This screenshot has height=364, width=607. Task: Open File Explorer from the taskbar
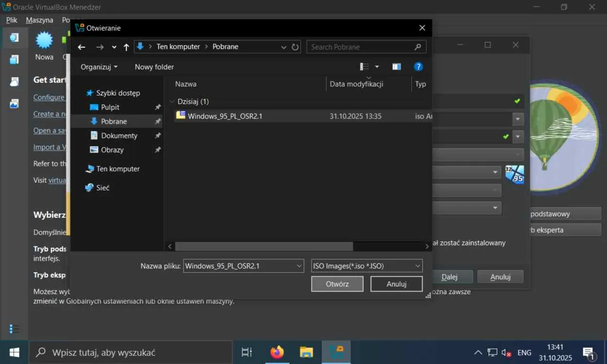point(306,352)
